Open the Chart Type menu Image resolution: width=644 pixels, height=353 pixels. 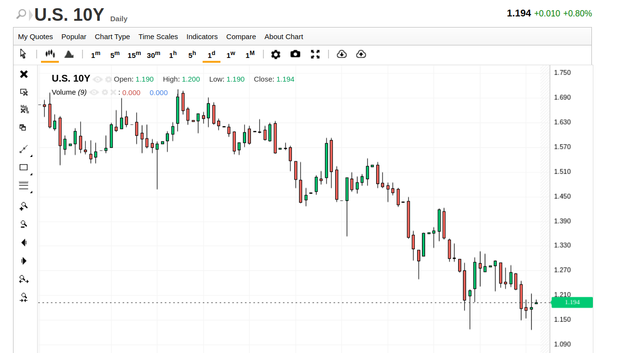click(x=112, y=37)
